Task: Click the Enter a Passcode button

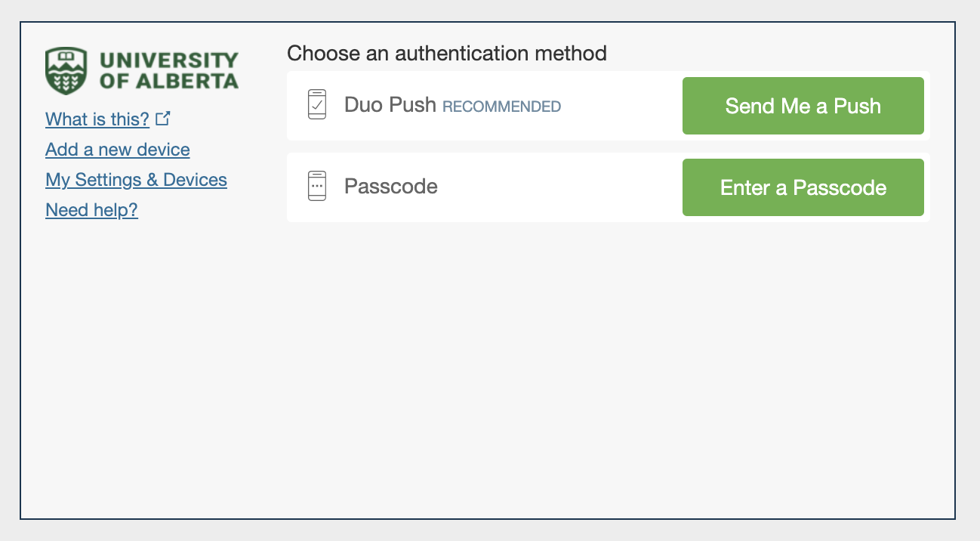Action: [x=802, y=187]
